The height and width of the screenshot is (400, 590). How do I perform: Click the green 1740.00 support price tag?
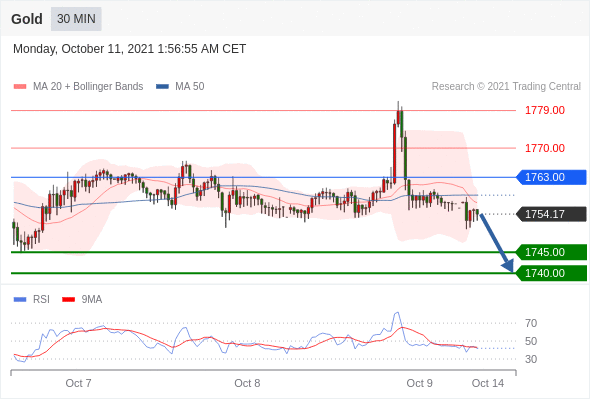(551, 273)
